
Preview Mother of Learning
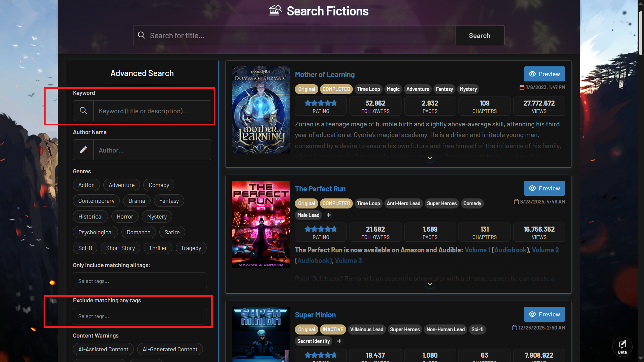pyautogui.click(x=544, y=74)
